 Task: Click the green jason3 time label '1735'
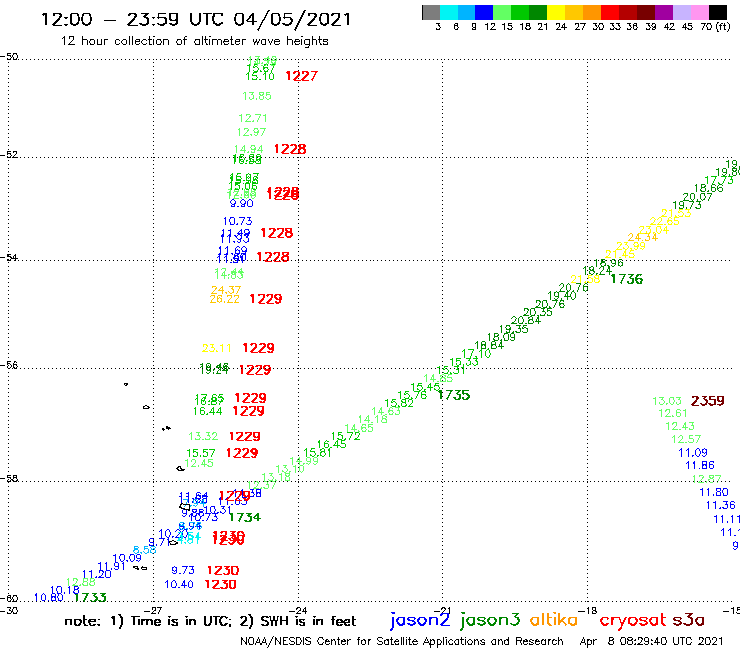point(454,395)
